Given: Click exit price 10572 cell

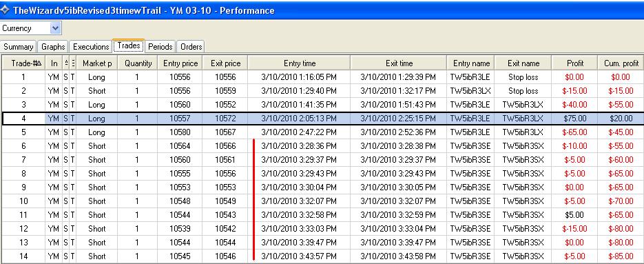Looking at the screenshot, I should click(x=225, y=119).
